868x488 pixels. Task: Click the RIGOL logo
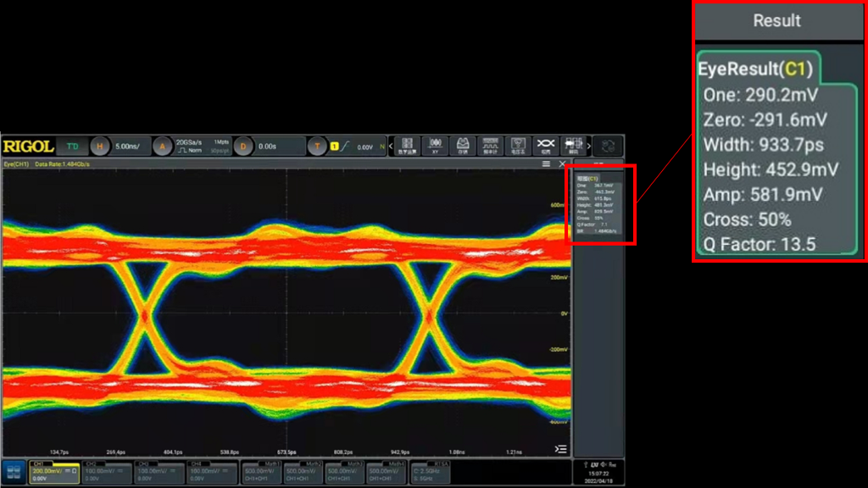tap(28, 147)
